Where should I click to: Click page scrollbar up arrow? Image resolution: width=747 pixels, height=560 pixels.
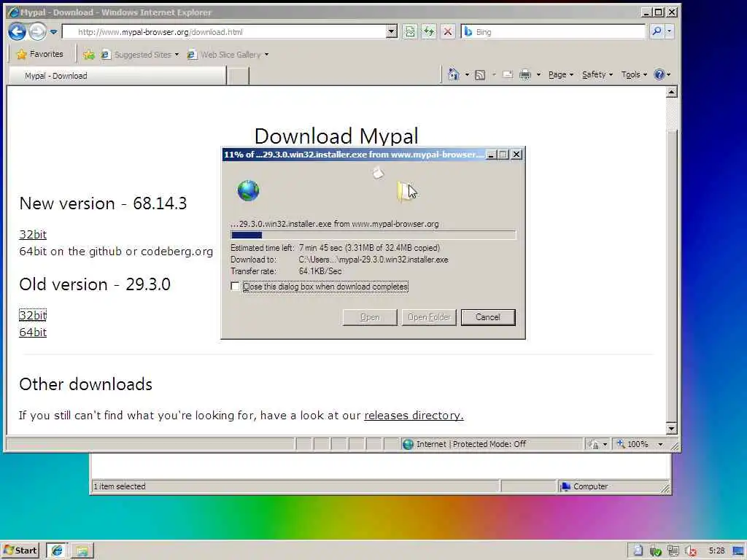coord(671,92)
